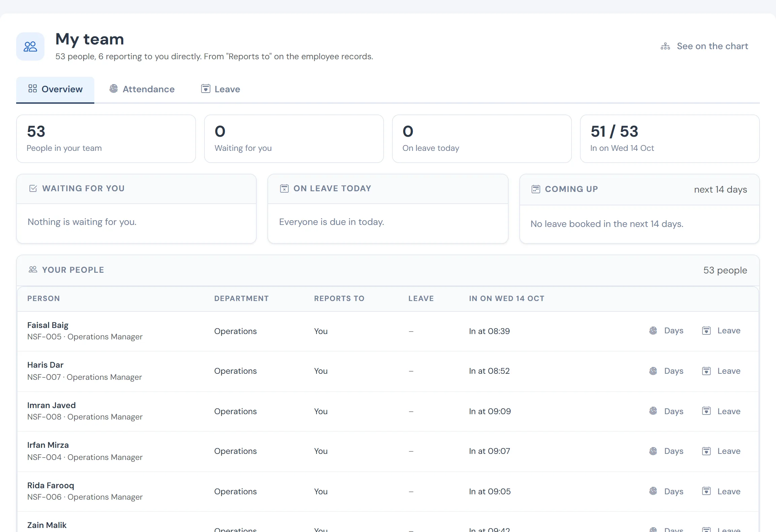Select the Imran Javed name
Viewport: 776px width, 532px height.
point(52,405)
